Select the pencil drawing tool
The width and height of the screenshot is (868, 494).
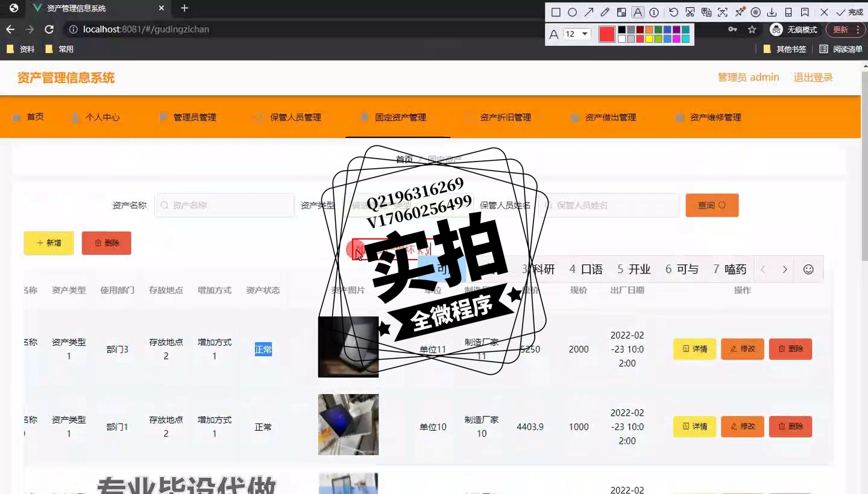[605, 12]
